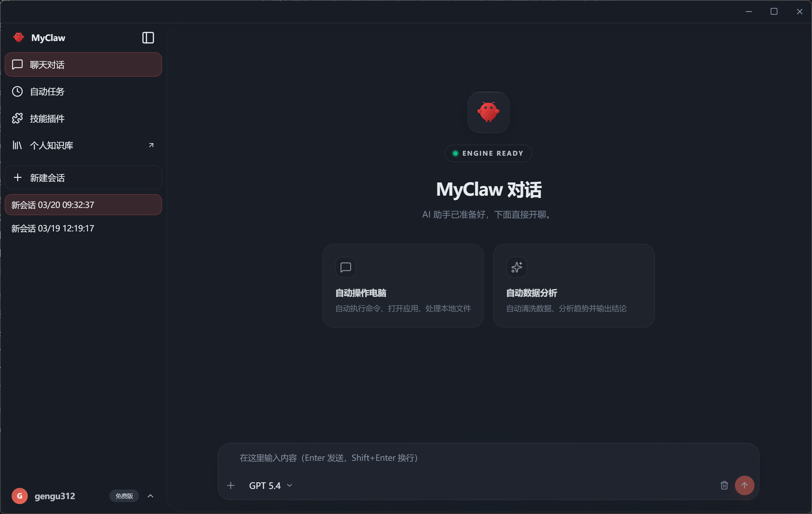Click the MyClaw red mascot logo
The image size is (812, 514).
pyautogui.click(x=19, y=37)
